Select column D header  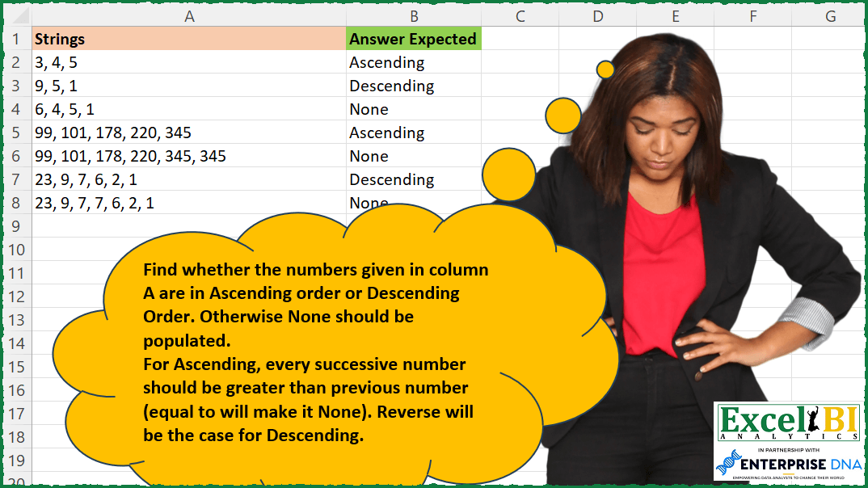[x=597, y=16]
